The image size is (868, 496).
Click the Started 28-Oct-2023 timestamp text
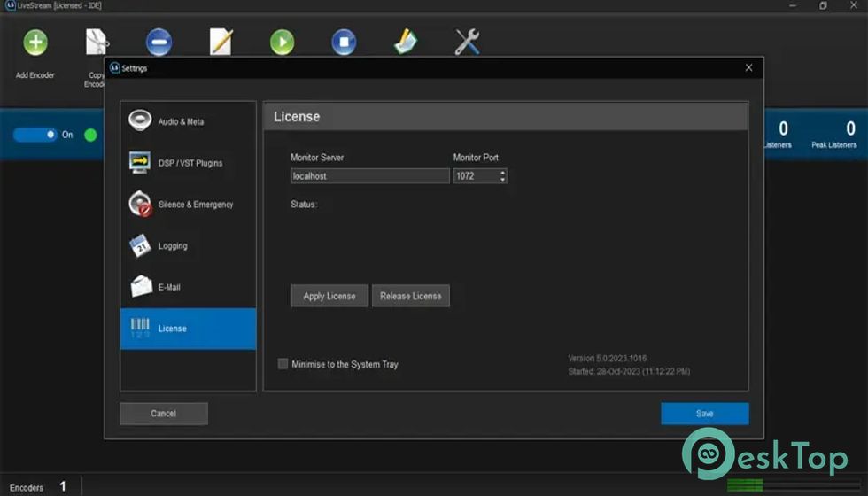pyautogui.click(x=629, y=371)
